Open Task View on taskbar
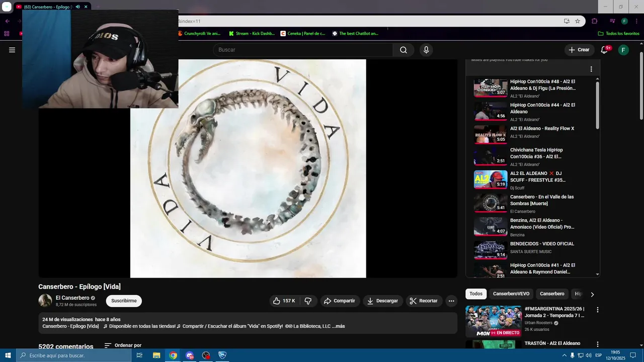 139,355
